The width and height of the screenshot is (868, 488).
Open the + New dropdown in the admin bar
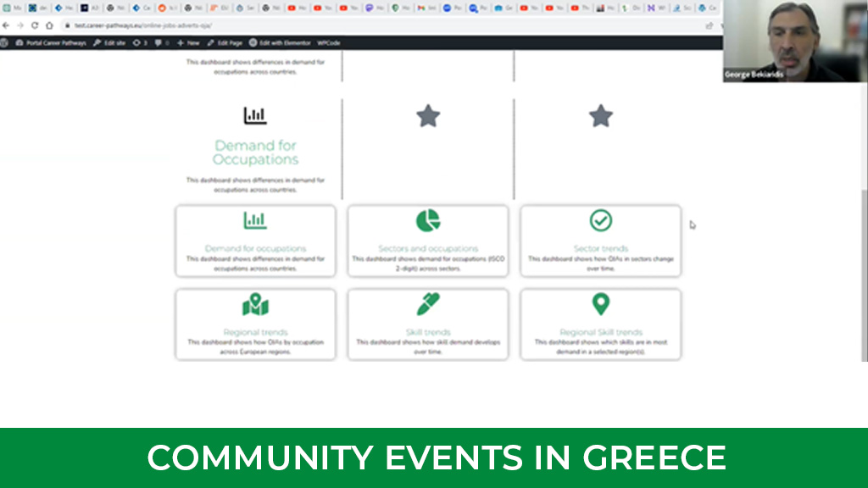coord(187,42)
